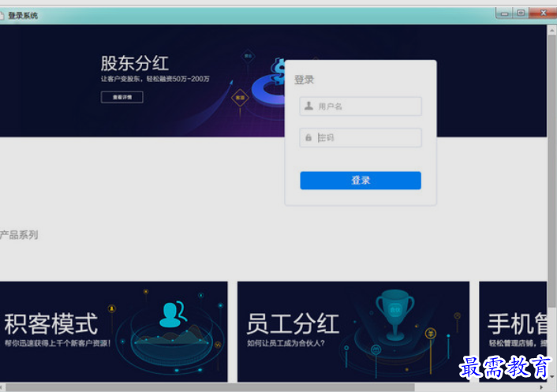Viewport: 557px width, 392px height.
Task: Open the partially visible 手机管 product card
Action: tap(513, 331)
